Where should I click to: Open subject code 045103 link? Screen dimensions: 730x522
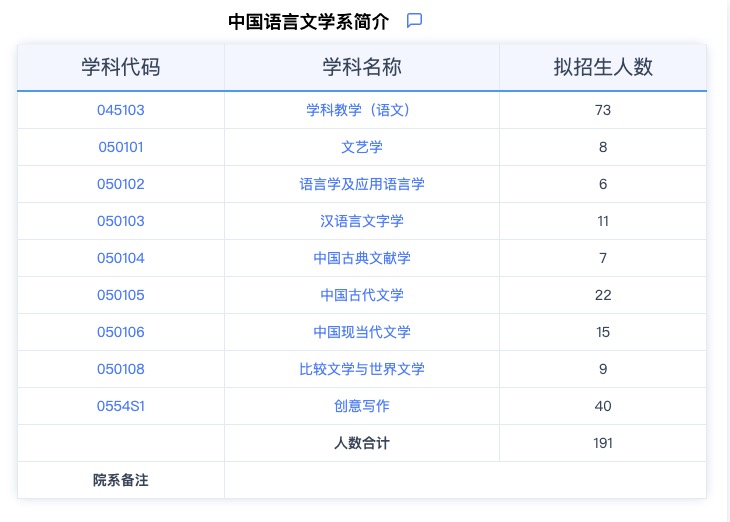[121, 110]
